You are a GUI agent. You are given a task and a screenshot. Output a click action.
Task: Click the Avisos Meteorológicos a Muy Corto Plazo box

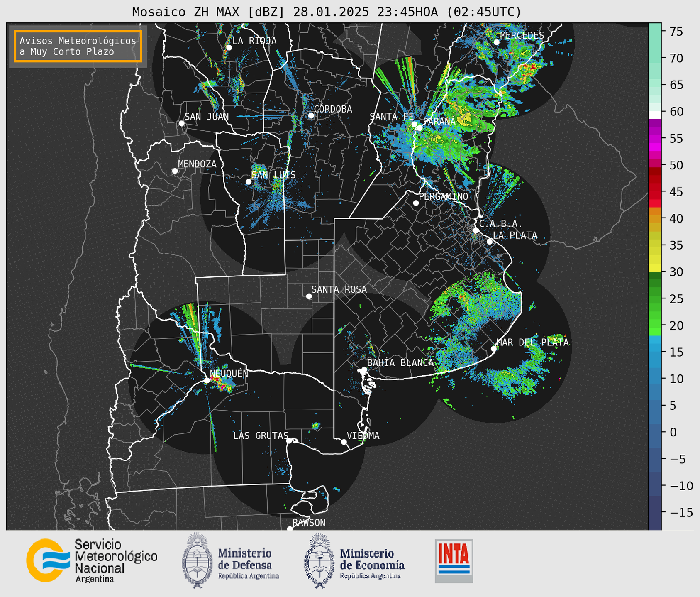click(78, 46)
